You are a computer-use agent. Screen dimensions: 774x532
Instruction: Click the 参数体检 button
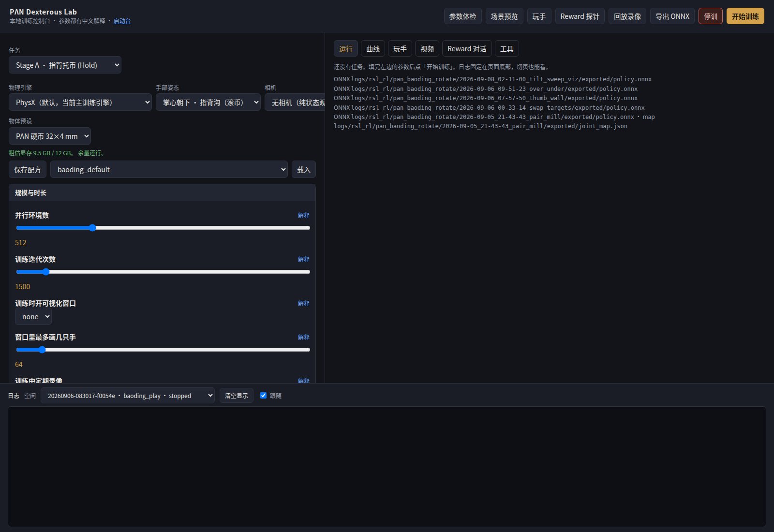[463, 16]
